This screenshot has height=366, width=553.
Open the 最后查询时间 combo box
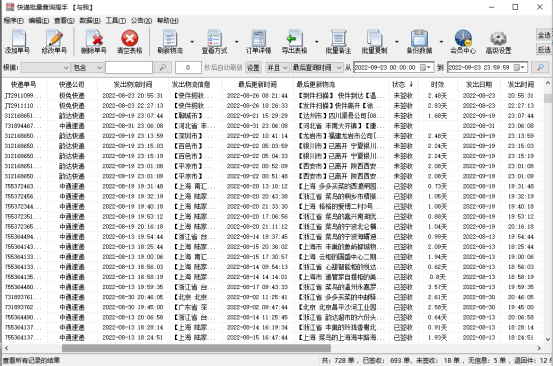[x=317, y=67]
